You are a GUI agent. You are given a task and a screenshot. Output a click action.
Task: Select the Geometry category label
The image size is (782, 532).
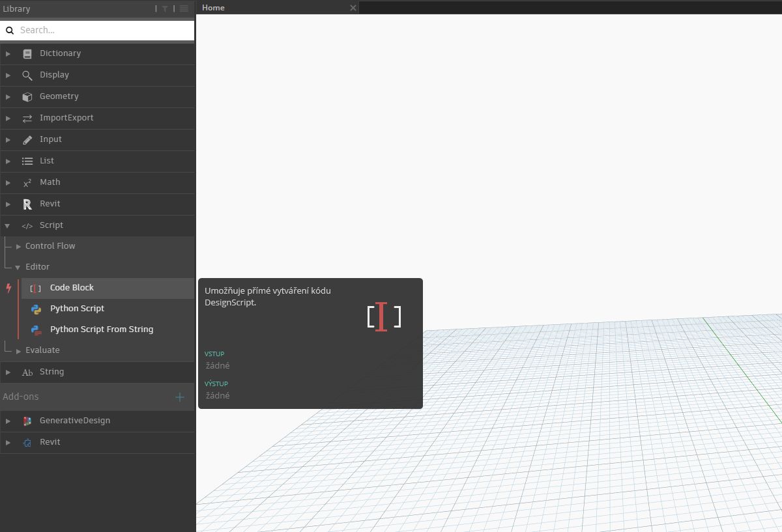[59, 96]
